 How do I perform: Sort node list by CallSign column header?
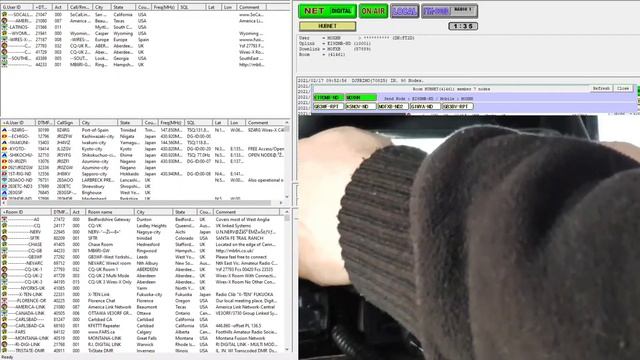pos(67,122)
